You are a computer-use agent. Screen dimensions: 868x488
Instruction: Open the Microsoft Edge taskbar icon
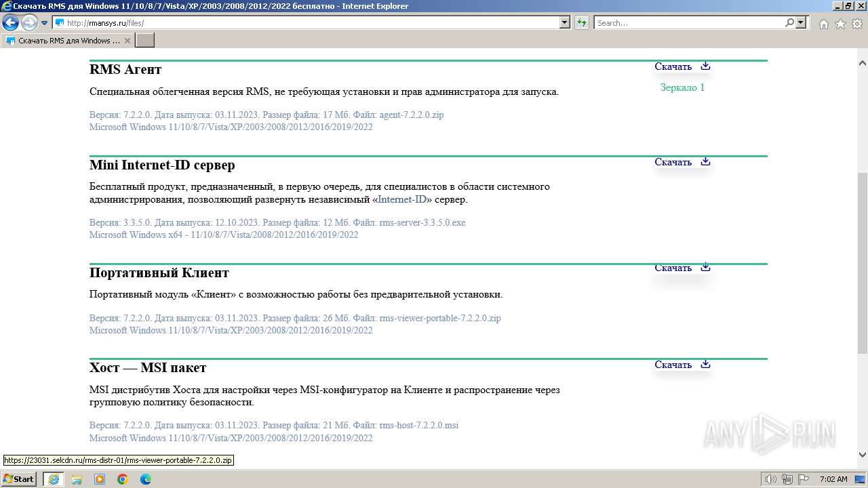tap(146, 479)
